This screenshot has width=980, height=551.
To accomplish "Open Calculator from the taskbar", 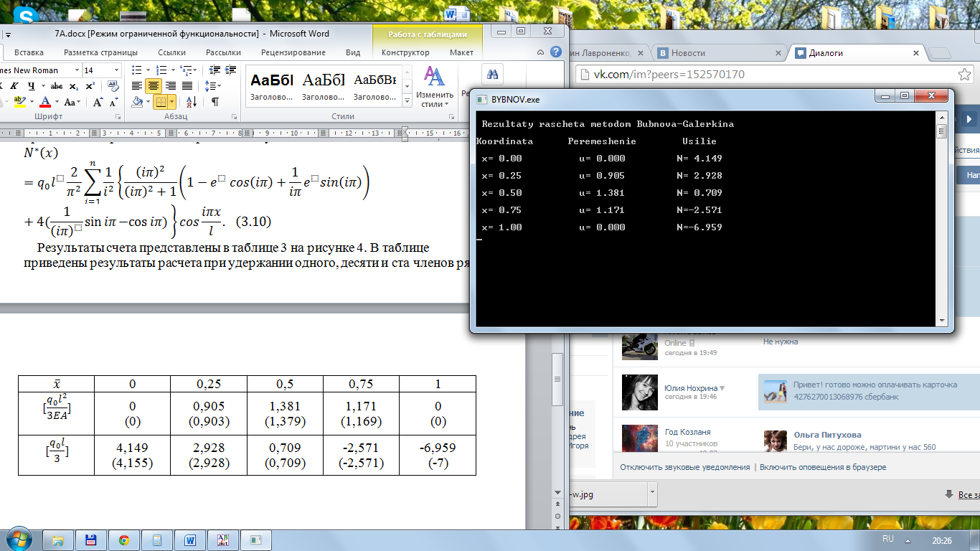I will (157, 540).
